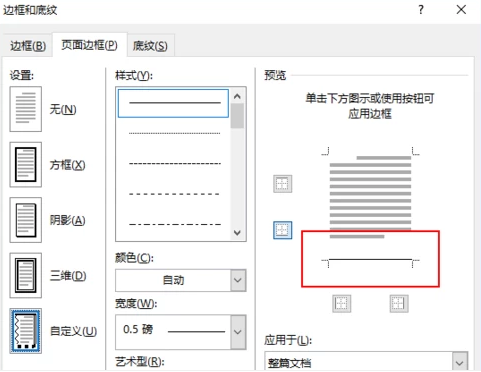Click the style list scroll up arrow

tap(237, 97)
